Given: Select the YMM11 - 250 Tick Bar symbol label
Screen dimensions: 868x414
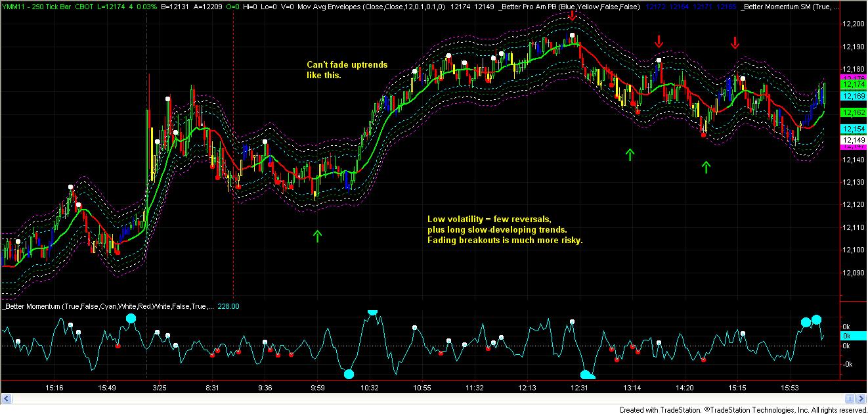Looking at the screenshot, I should (x=35, y=6).
